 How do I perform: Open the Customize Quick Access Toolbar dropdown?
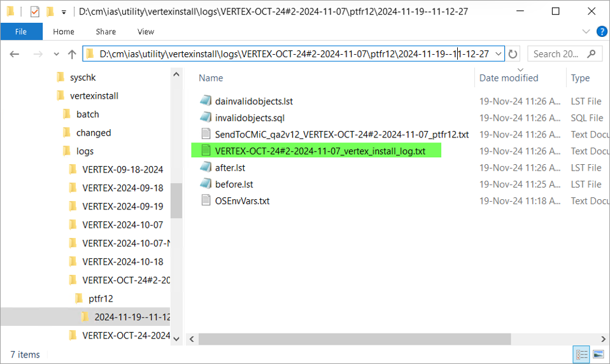tap(64, 13)
